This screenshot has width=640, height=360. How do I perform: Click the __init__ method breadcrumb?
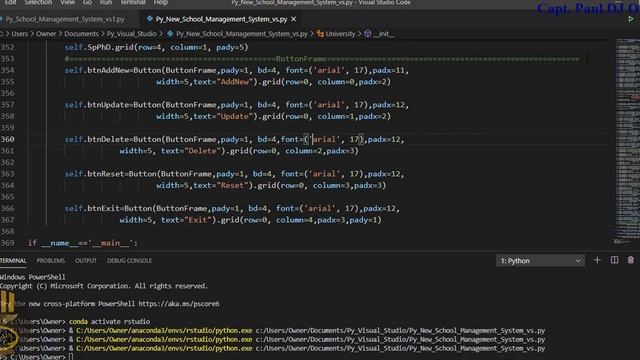point(383,34)
